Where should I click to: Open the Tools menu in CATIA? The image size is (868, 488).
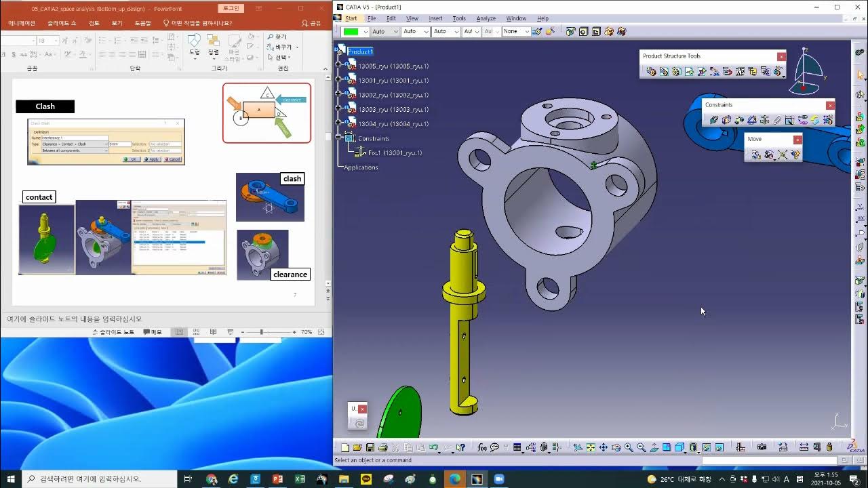click(x=459, y=18)
